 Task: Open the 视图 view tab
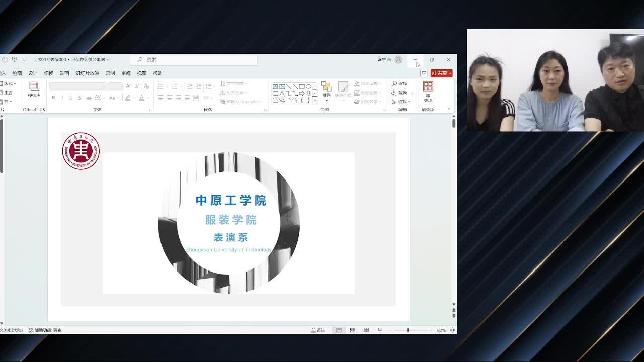point(142,73)
